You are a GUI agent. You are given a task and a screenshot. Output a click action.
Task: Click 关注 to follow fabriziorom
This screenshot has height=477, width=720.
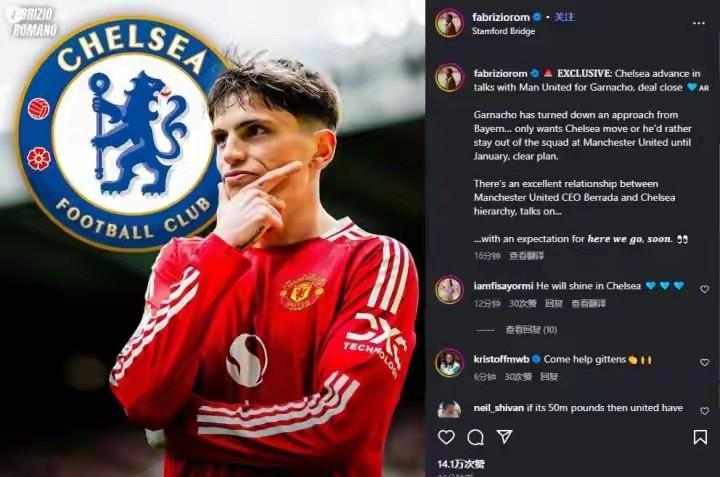pos(565,17)
